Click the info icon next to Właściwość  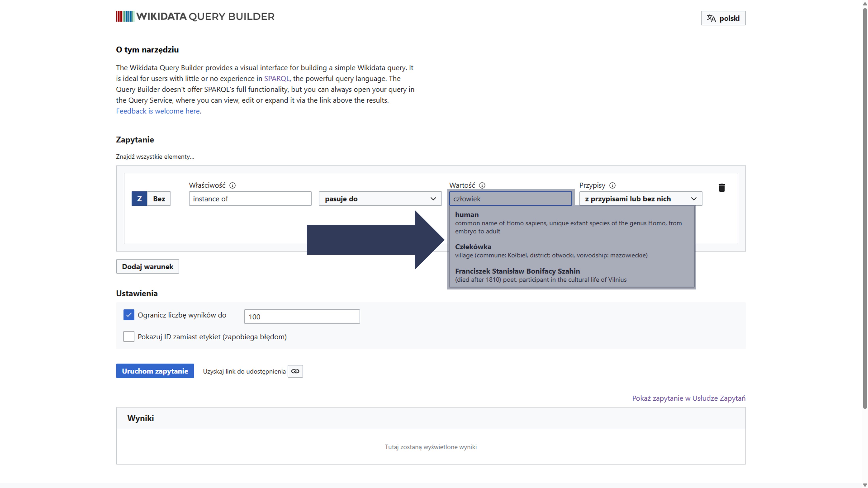tap(233, 185)
